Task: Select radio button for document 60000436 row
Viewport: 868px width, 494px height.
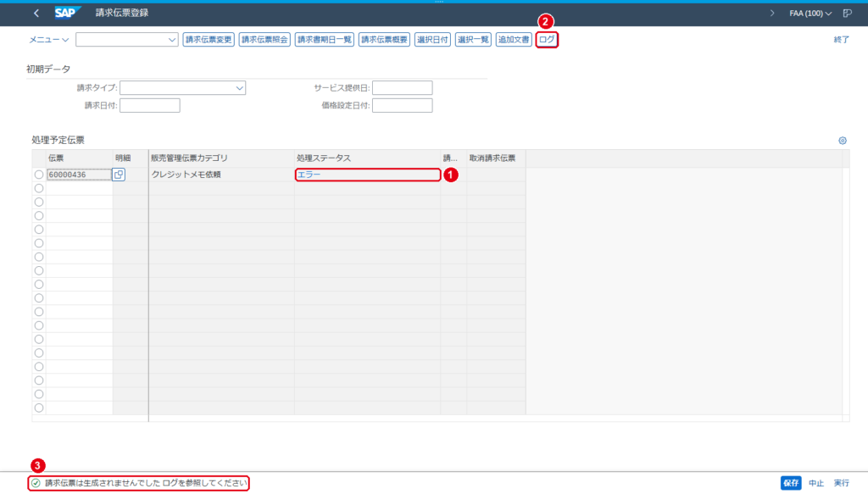Action: pos(39,175)
